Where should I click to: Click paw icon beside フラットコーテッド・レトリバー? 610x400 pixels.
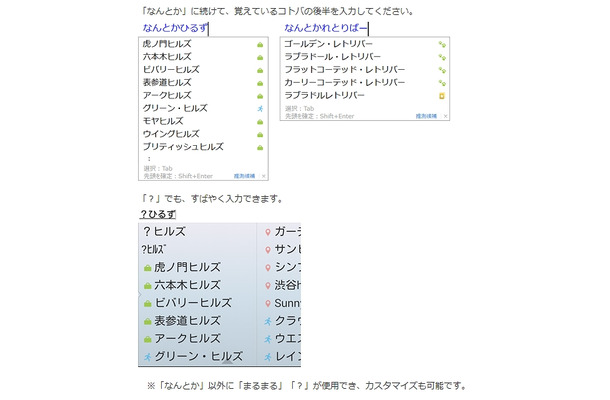pyautogui.click(x=442, y=70)
